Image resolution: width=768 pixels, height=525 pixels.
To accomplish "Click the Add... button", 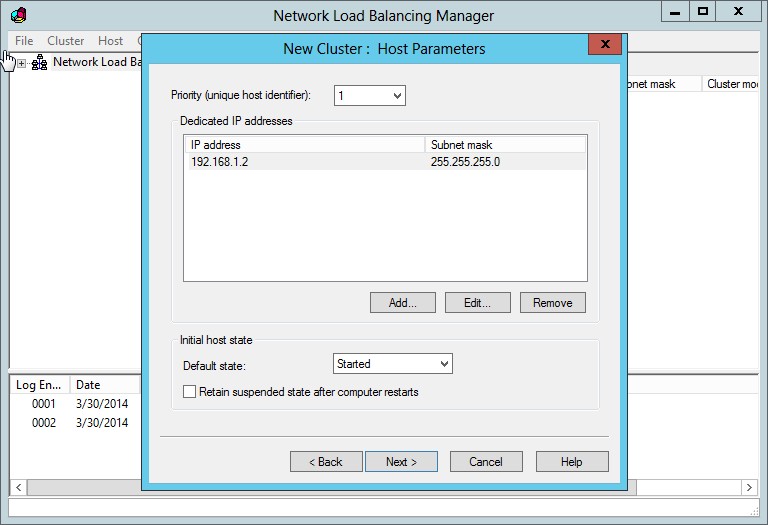I will tap(403, 303).
